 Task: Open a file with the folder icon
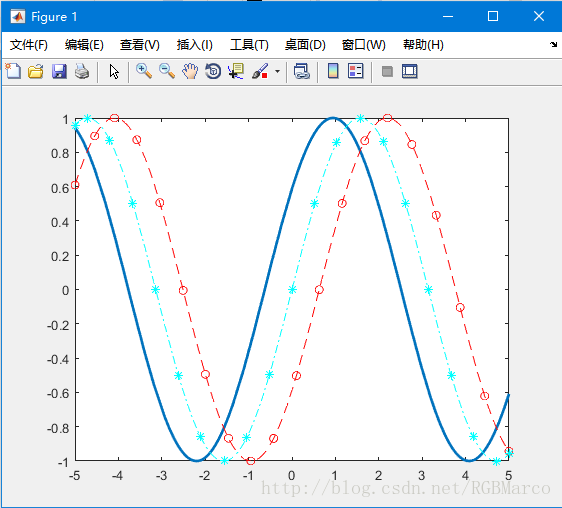point(36,71)
